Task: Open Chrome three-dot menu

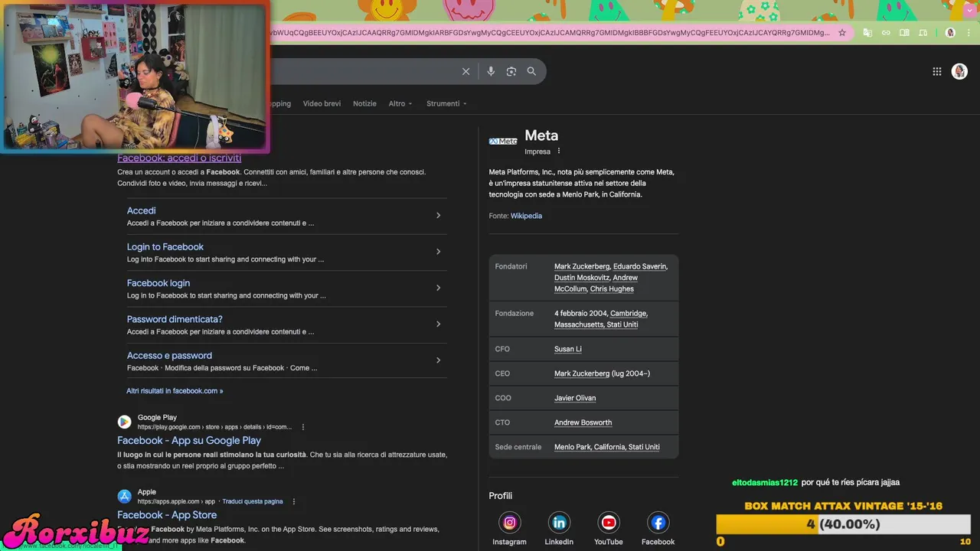Action: tap(969, 33)
